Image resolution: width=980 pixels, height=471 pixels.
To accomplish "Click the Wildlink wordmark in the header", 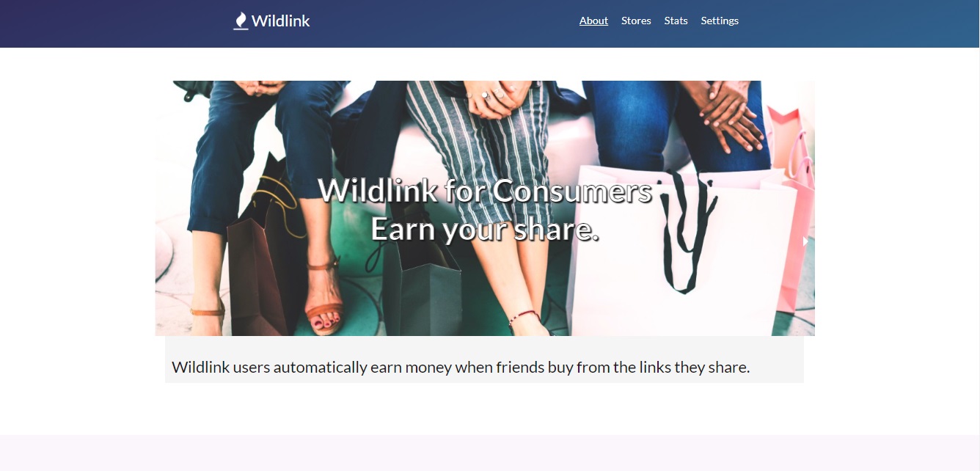I will tap(280, 21).
